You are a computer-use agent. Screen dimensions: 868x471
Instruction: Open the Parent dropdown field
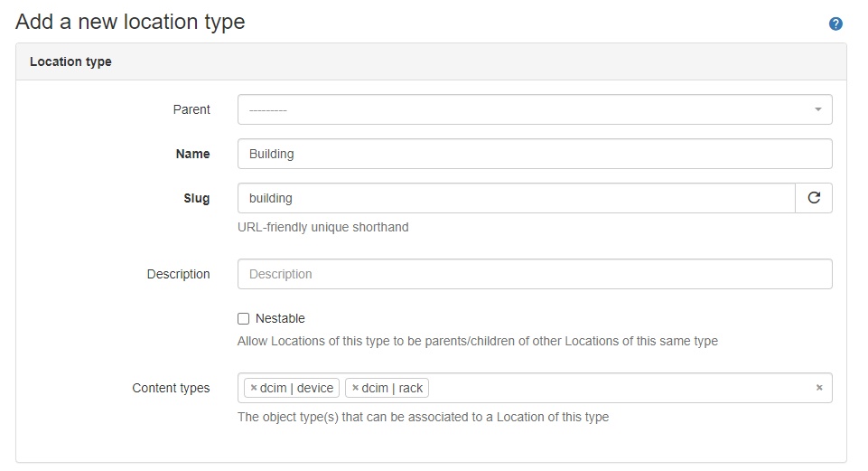pos(524,109)
